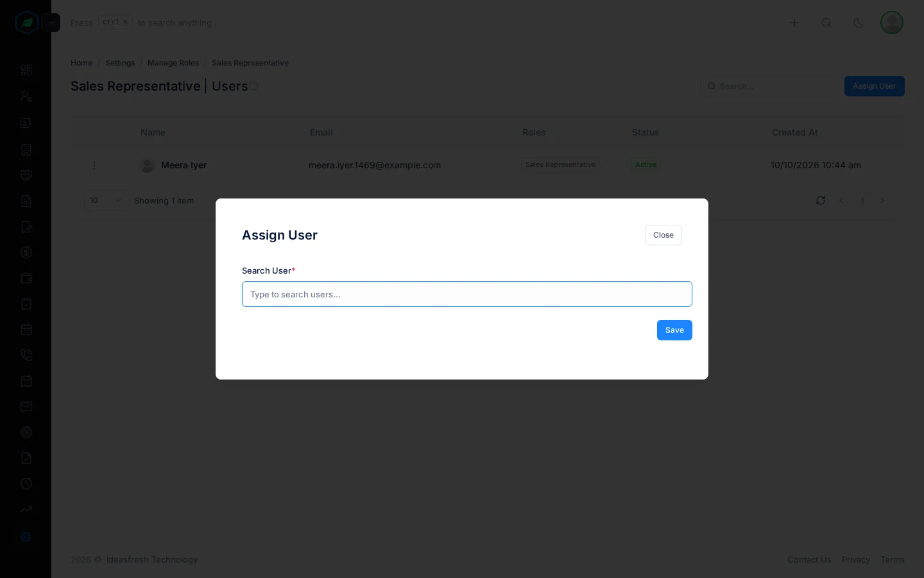Go to next page arrow

coord(882,200)
